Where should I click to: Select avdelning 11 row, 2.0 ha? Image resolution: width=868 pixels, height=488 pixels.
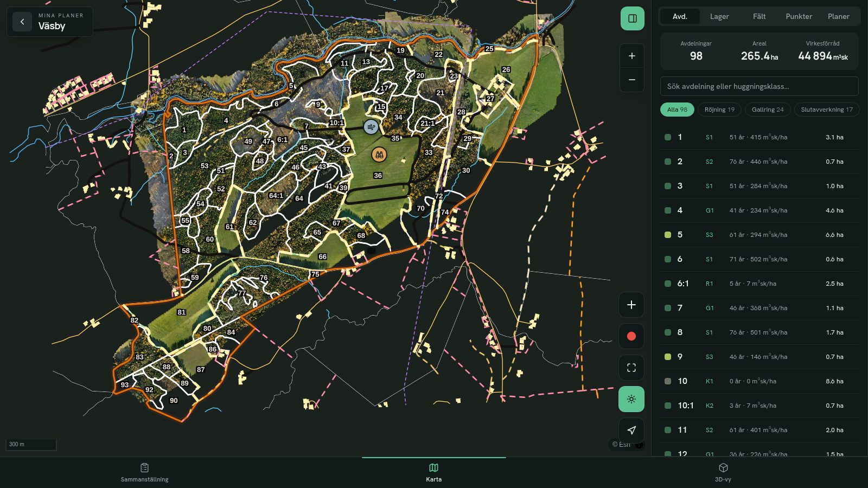tap(759, 430)
